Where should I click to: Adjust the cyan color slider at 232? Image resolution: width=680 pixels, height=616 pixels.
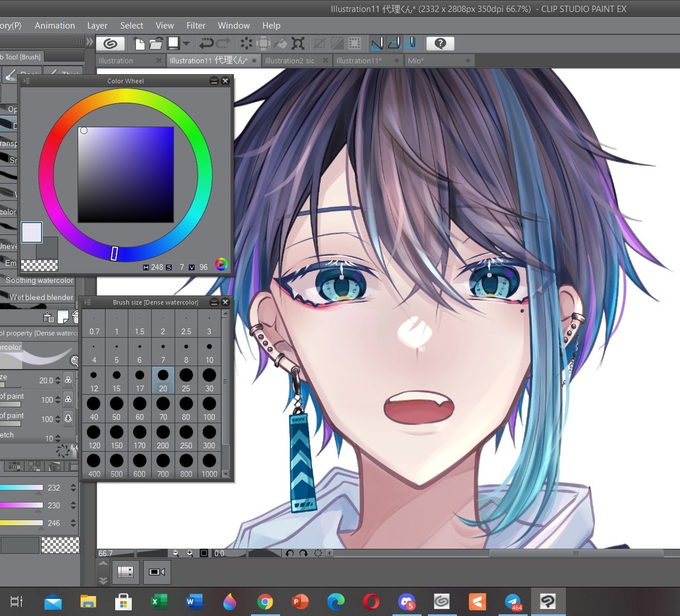coord(22,488)
